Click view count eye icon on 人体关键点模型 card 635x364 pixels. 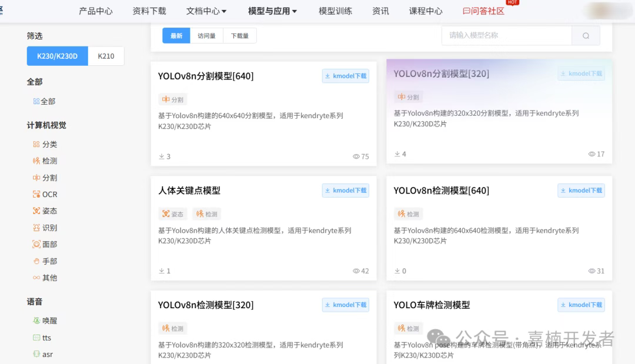[x=356, y=271]
